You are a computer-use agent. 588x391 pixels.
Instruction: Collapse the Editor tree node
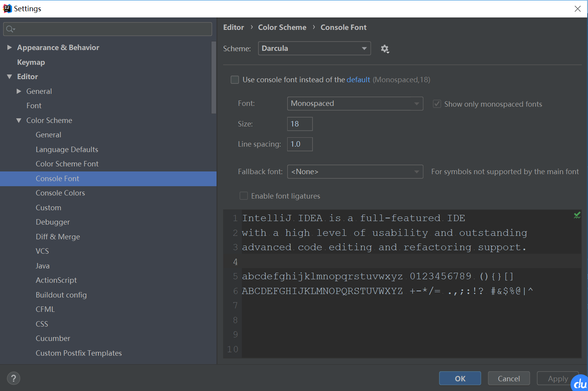(x=10, y=77)
